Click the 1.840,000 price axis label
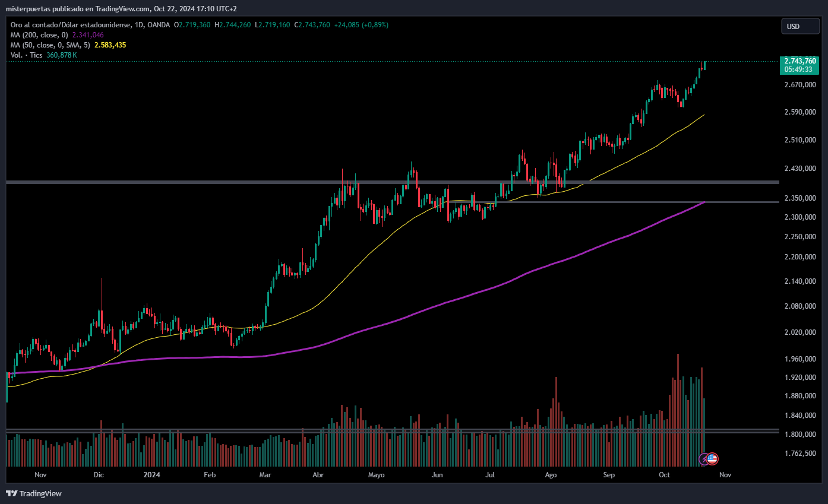 pos(801,416)
